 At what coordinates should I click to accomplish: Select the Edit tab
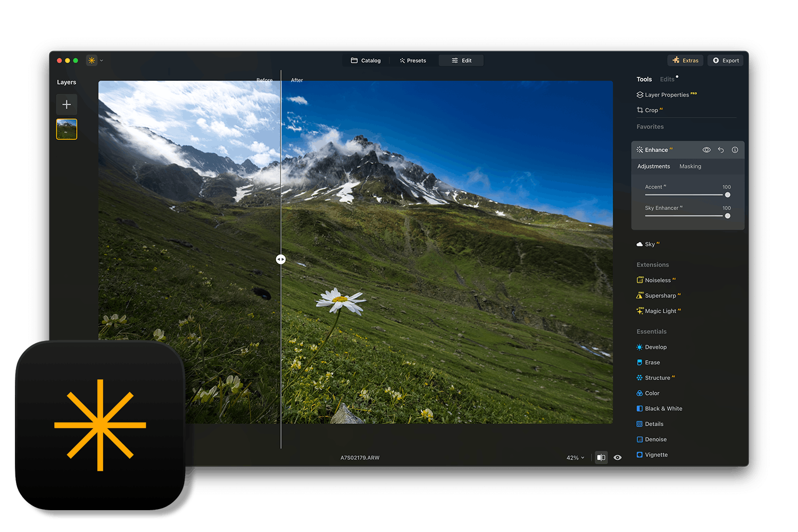(461, 61)
